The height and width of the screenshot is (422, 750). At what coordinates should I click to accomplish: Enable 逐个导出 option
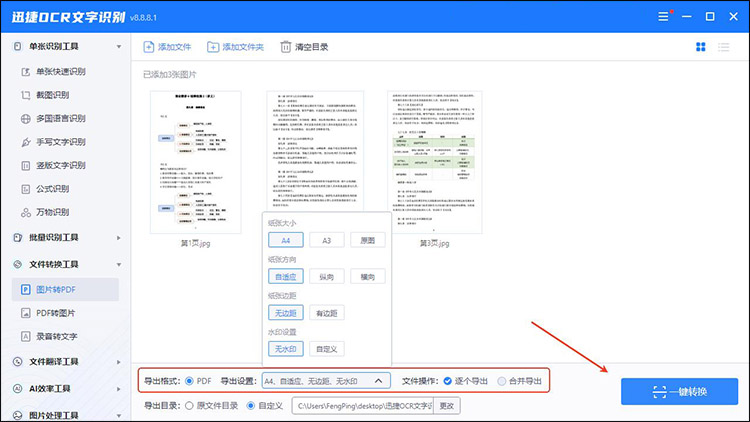point(448,381)
